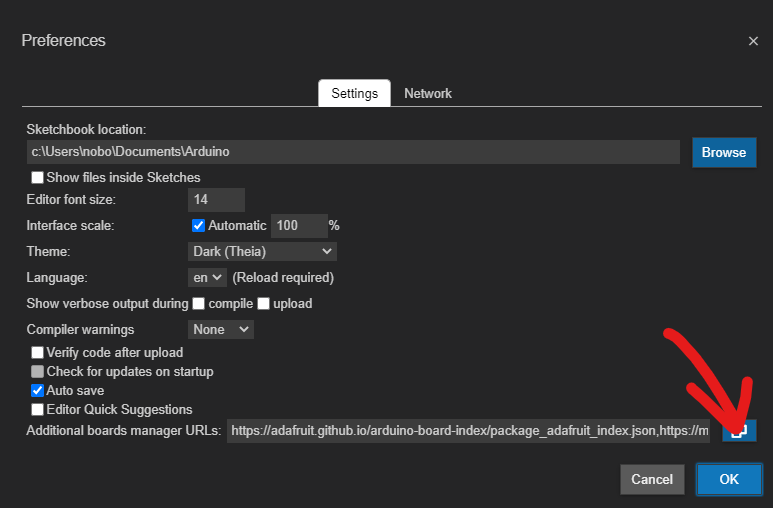The width and height of the screenshot is (773, 508).
Task: Enable verbose output during compile
Action: pos(199,304)
